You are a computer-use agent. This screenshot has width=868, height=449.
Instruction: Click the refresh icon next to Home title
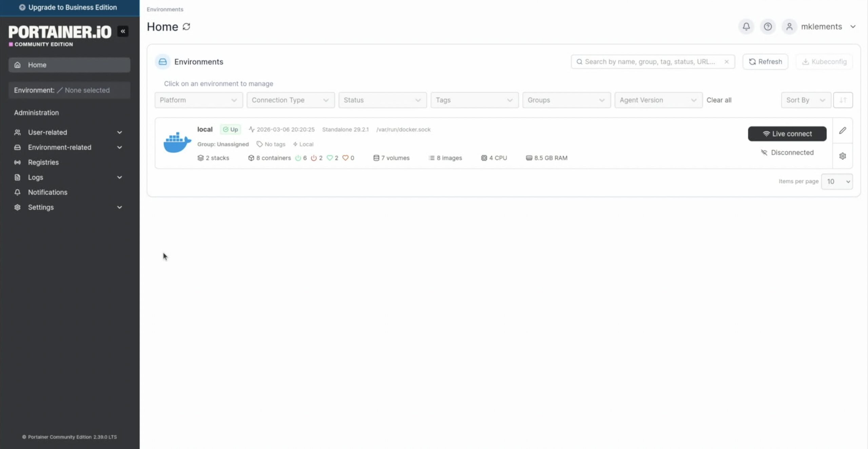point(186,26)
